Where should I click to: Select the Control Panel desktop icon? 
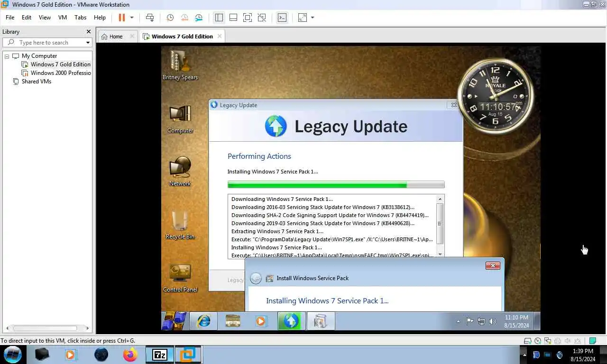pos(180,278)
